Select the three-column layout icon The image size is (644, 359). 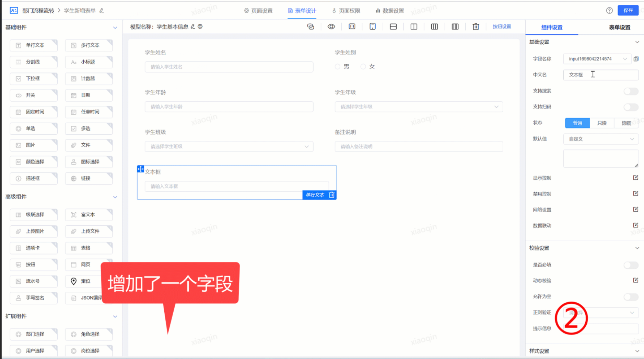(434, 26)
